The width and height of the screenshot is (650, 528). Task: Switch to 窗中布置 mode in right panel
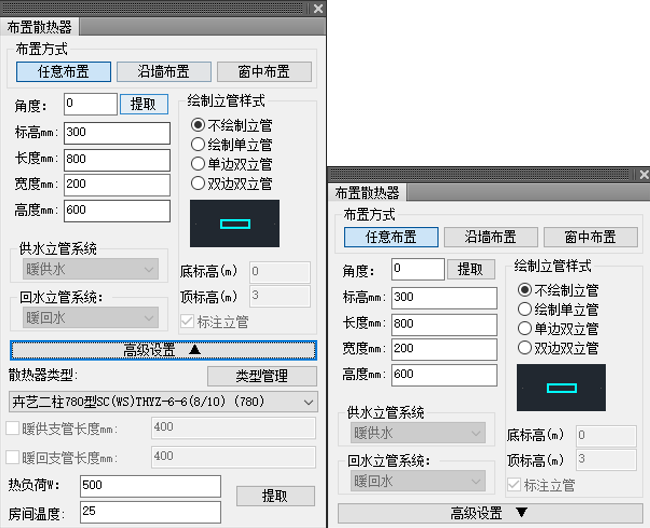point(589,237)
